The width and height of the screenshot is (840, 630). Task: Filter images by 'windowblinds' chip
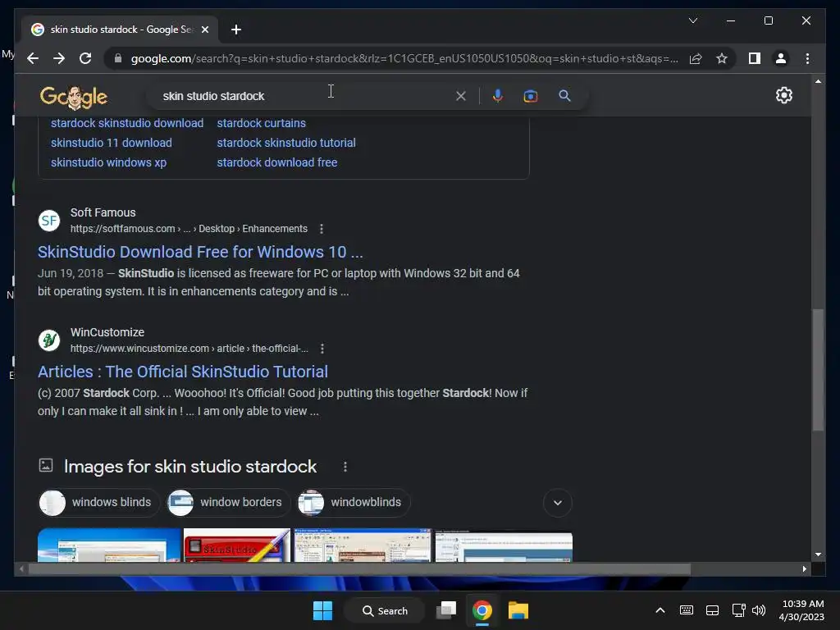click(353, 503)
